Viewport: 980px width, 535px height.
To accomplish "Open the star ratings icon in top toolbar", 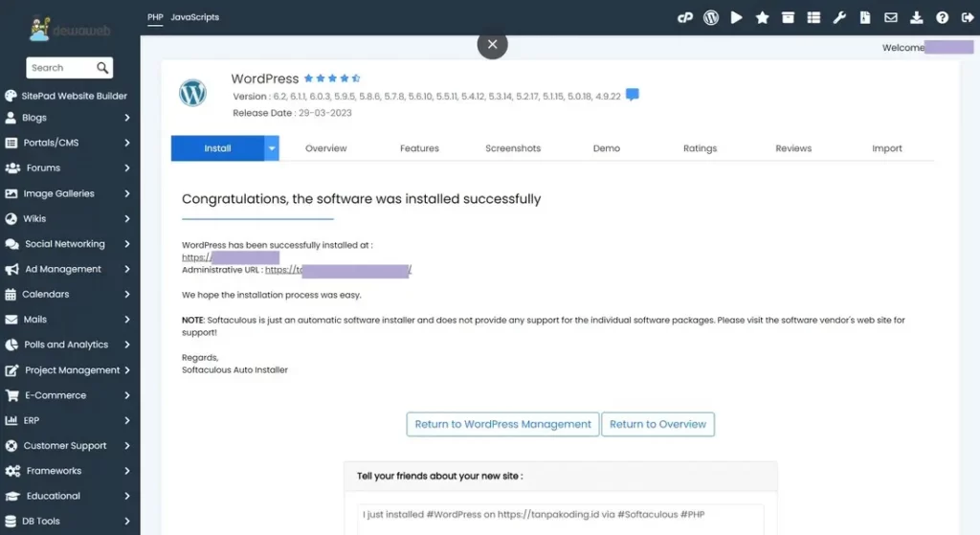I will (763, 17).
